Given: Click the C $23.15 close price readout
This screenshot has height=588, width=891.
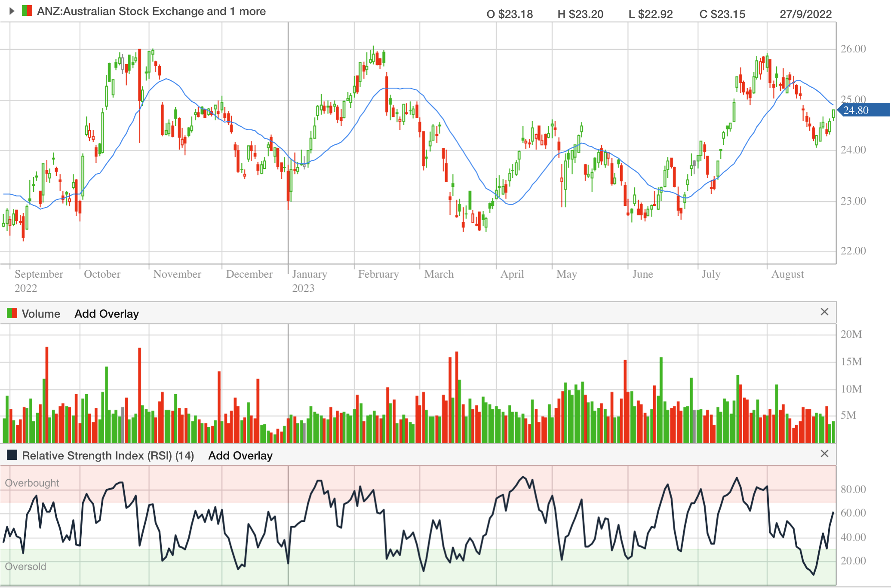Looking at the screenshot, I should 722,14.
